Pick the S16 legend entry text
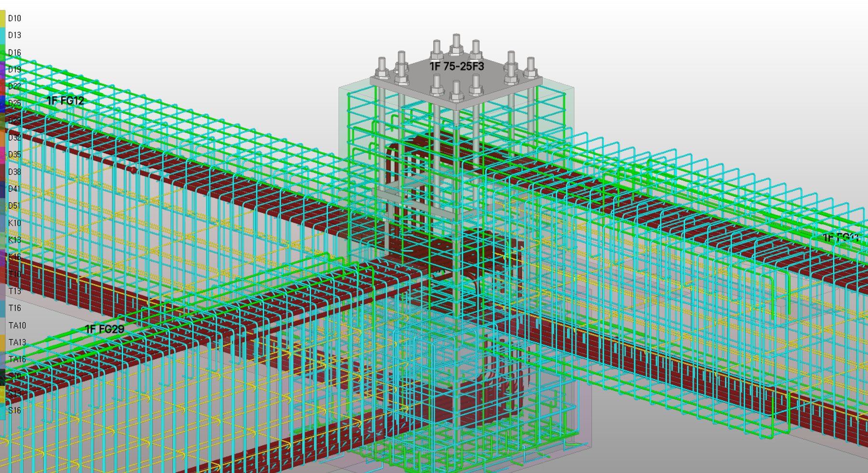 pos(14,410)
